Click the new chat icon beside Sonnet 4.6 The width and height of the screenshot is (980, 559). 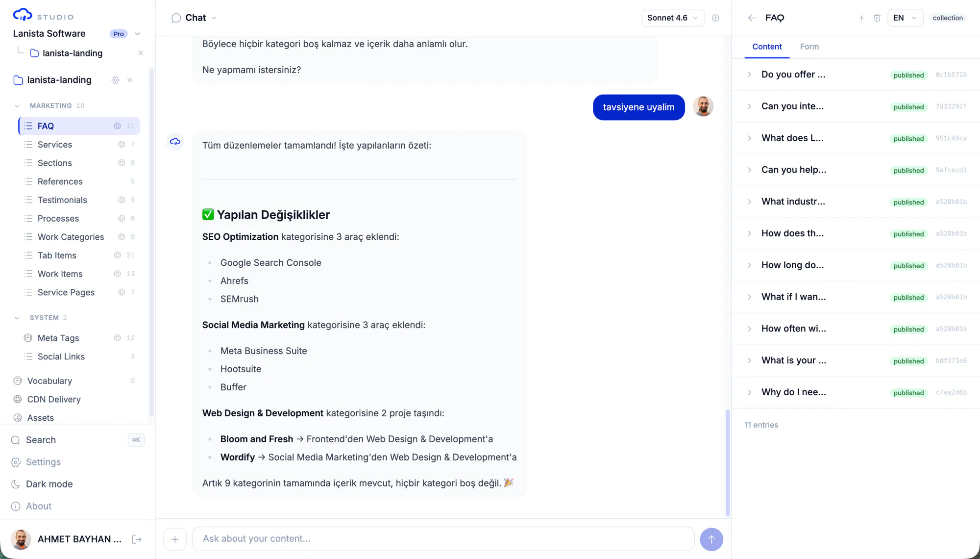click(x=715, y=18)
